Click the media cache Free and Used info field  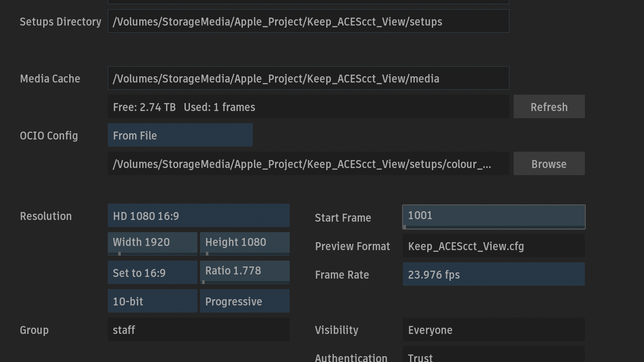point(308,107)
